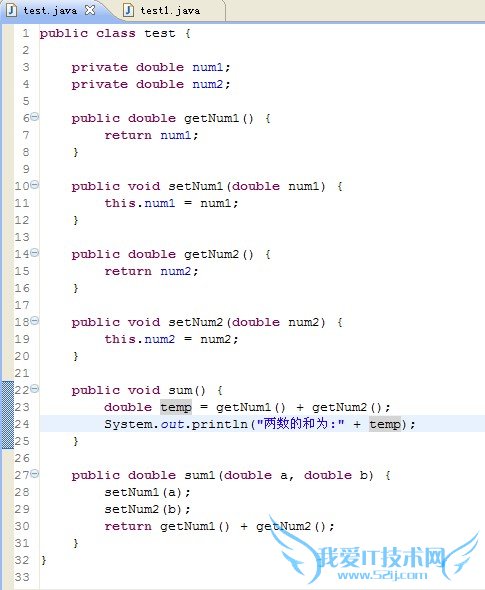The image size is (485, 590).
Task: Click the Java file icon on test.java tab
Action: 11,10
